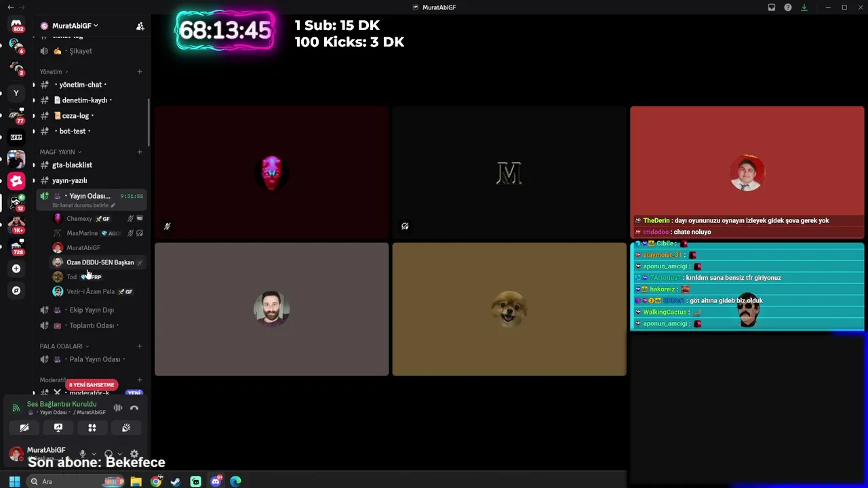Open the noise suppression waveform icon
The image size is (868, 488).
[x=118, y=408]
